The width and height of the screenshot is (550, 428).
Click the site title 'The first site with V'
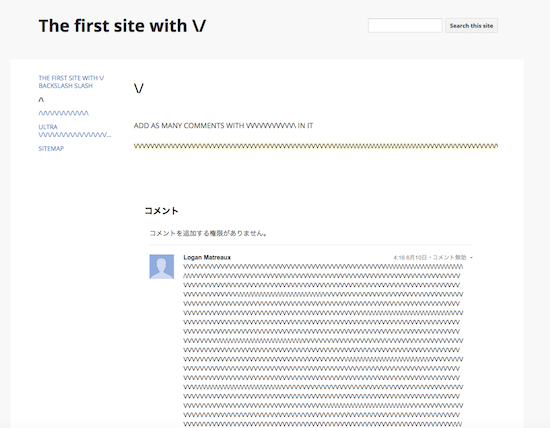click(x=122, y=26)
